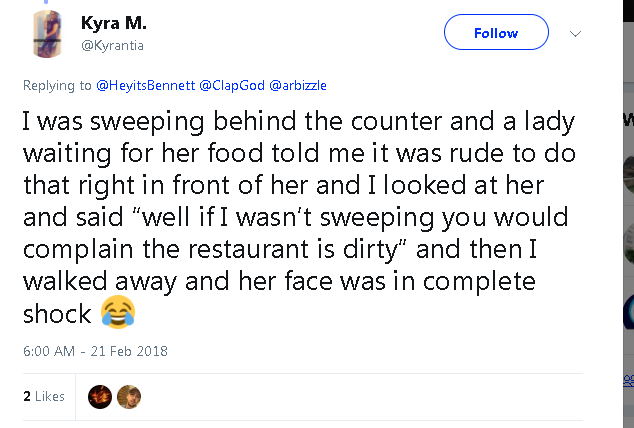Viewport: 634px width, 428px height.
Task: Click the right-edge thumbnail beside 'complain the restaurant'
Action: coord(628,244)
